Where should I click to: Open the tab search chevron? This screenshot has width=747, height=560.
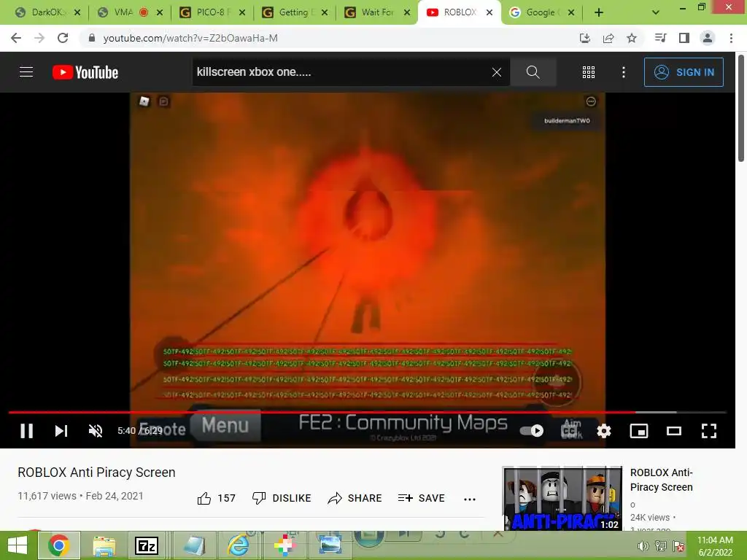656,13
